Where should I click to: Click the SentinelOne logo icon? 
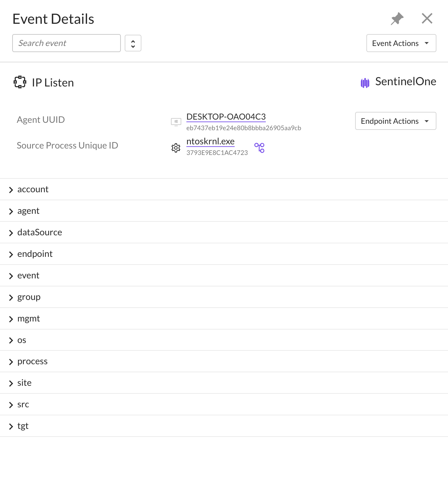[x=365, y=83]
